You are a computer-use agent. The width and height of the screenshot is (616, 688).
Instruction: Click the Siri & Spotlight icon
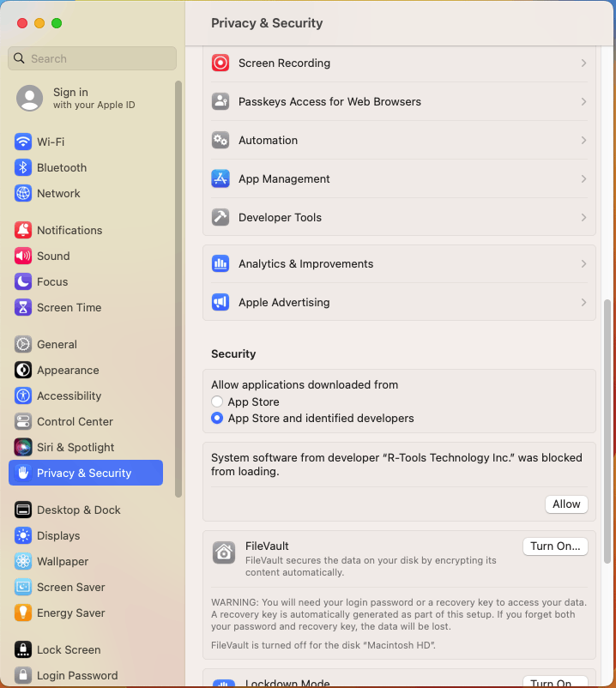(x=23, y=448)
